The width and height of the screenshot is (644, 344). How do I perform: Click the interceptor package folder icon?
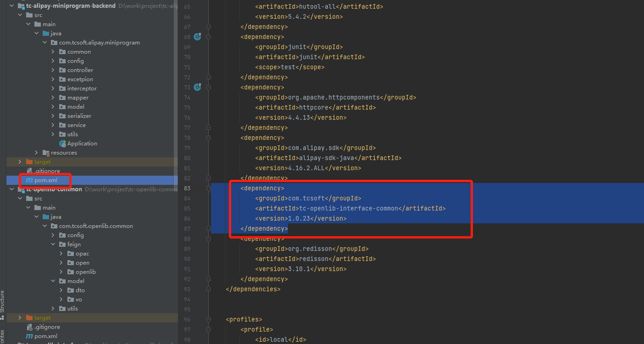pos(62,89)
